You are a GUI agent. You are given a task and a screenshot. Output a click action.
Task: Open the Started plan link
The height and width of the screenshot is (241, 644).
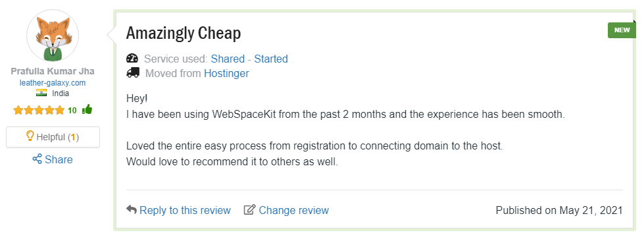(x=271, y=59)
